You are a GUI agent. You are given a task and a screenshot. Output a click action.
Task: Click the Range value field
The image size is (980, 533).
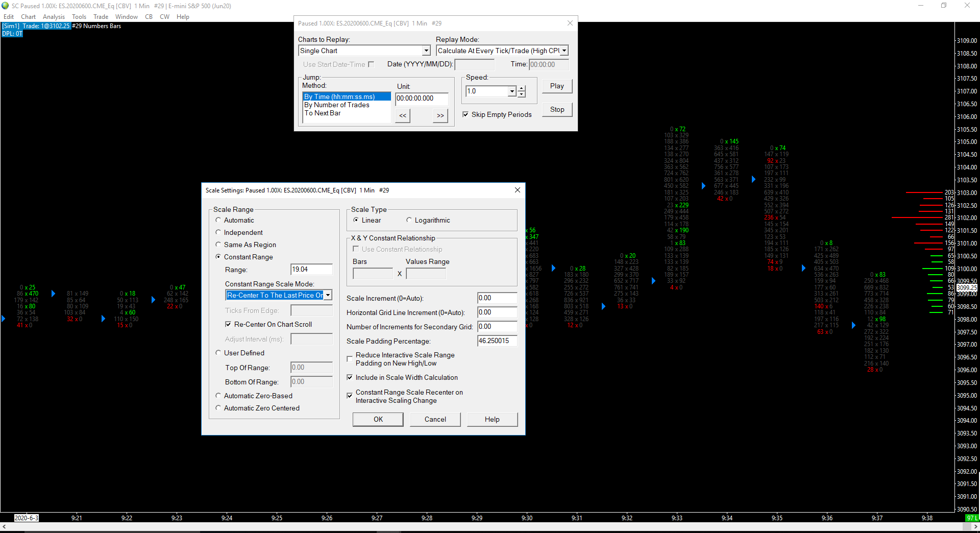click(311, 270)
